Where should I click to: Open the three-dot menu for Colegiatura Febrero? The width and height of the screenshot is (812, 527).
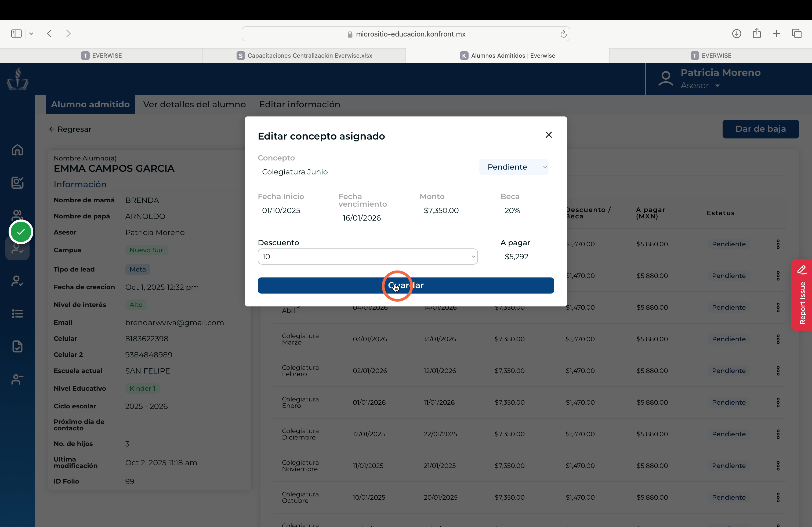click(x=778, y=371)
